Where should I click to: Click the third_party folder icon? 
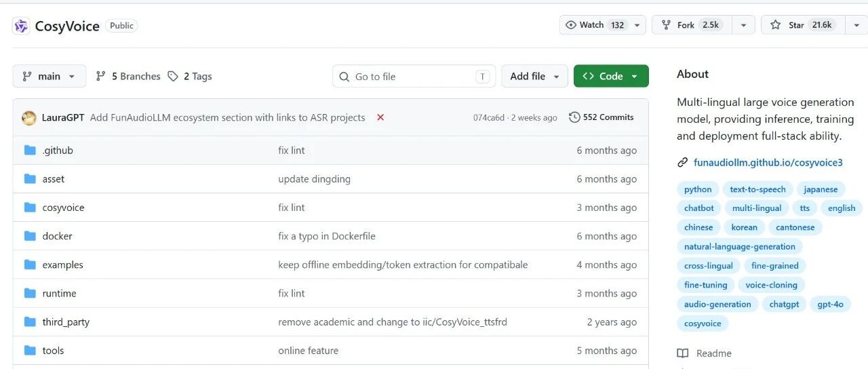(x=30, y=322)
